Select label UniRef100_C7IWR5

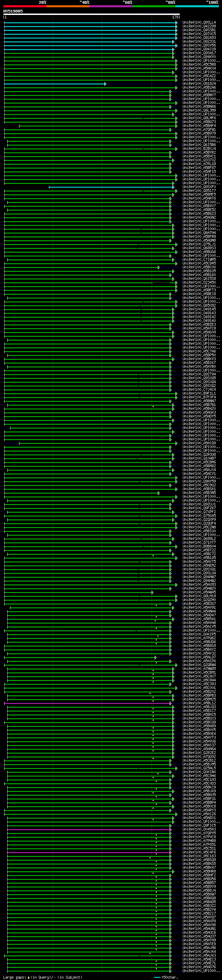(199, 259)
